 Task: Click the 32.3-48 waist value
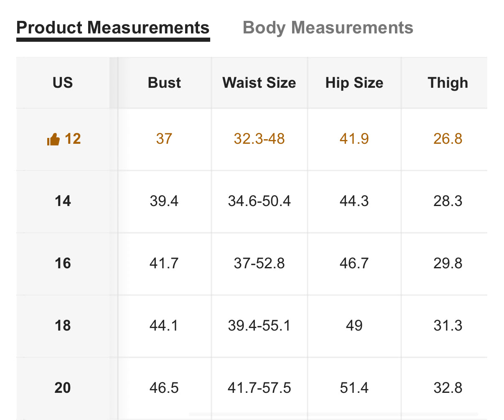259,139
